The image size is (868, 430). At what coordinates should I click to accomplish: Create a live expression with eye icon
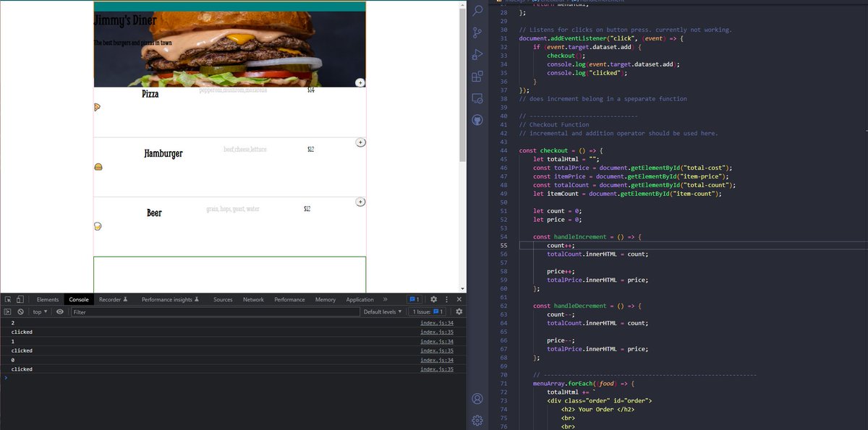[x=60, y=311]
